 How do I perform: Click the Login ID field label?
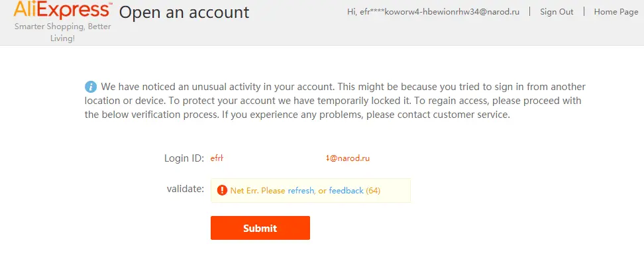click(184, 158)
